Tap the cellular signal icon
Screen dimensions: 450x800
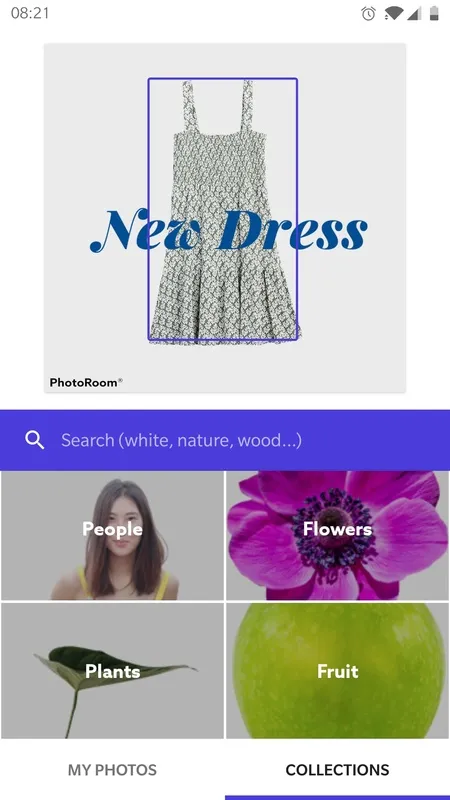coord(414,14)
